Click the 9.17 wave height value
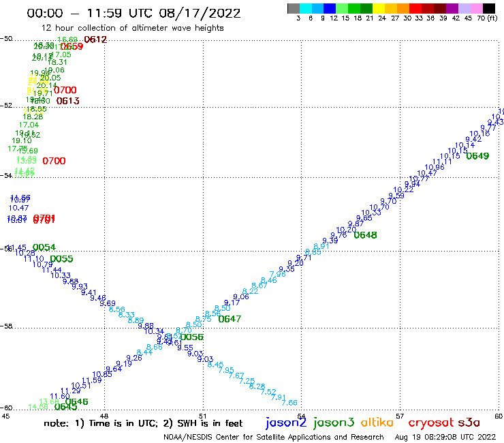The height and width of the screenshot is (443, 504). tap(232, 303)
